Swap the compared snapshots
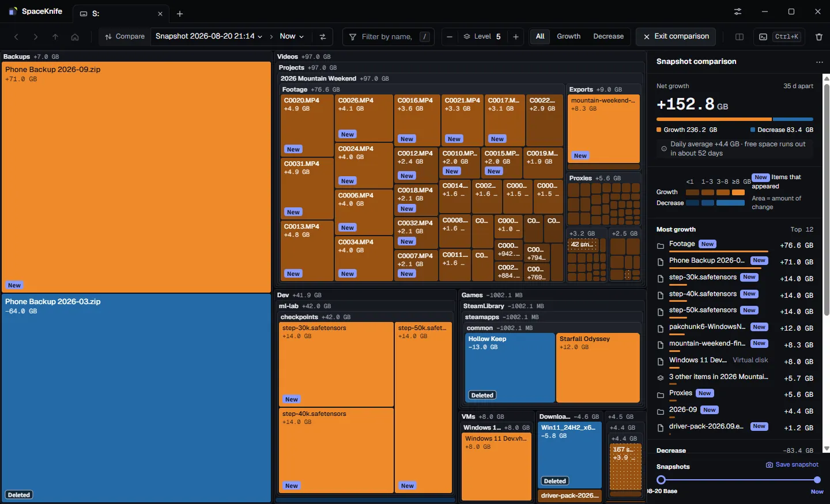Screen dimensions: 830x504 click(323, 37)
